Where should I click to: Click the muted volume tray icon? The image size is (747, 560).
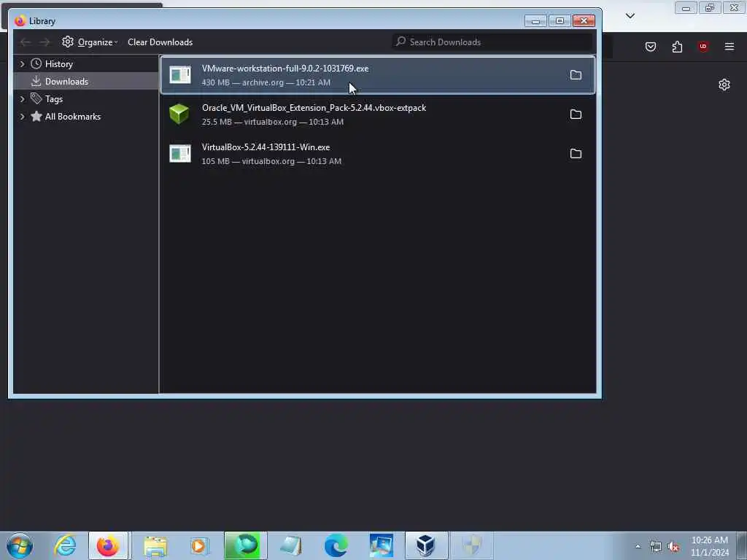(x=673, y=547)
